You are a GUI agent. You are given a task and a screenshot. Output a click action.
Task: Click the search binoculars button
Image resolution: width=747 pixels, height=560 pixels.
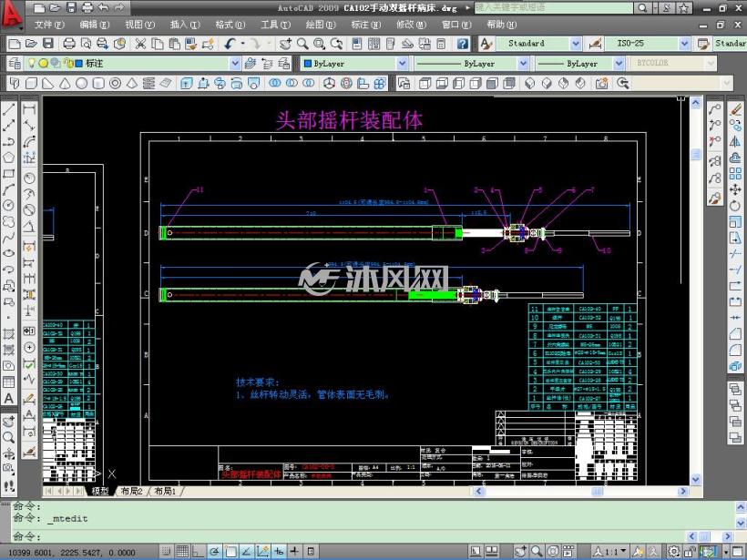(x=642, y=7)
